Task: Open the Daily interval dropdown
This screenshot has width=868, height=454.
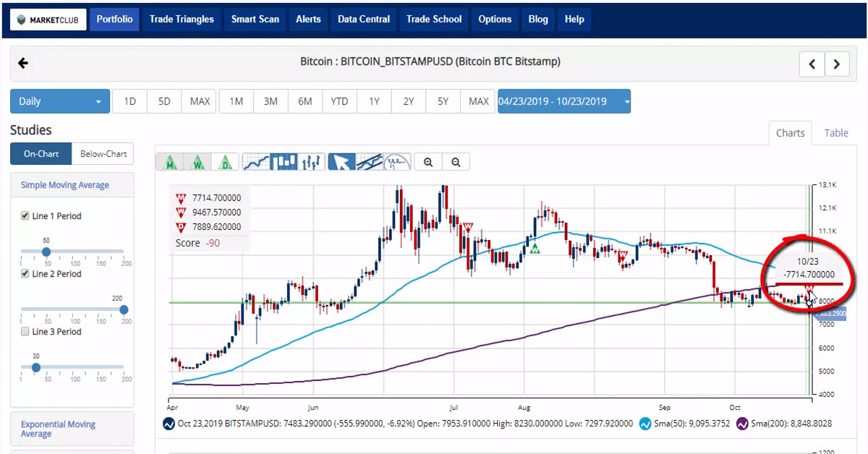Action: click(60, 101)
